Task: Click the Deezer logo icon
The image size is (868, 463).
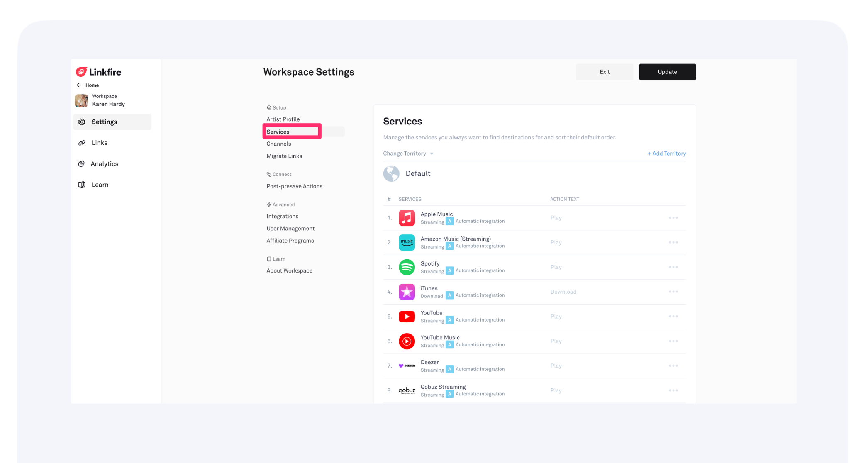Action: 406,366
